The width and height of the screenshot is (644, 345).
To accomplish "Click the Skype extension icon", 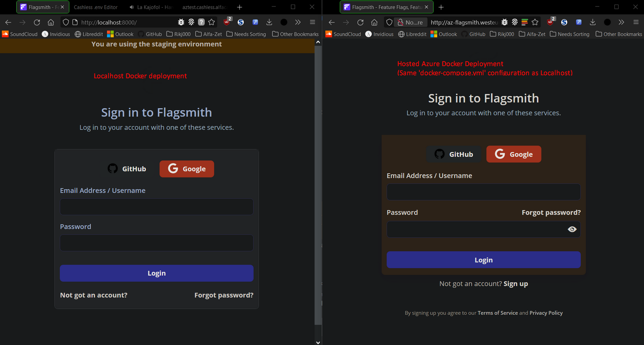I will 241,22.
